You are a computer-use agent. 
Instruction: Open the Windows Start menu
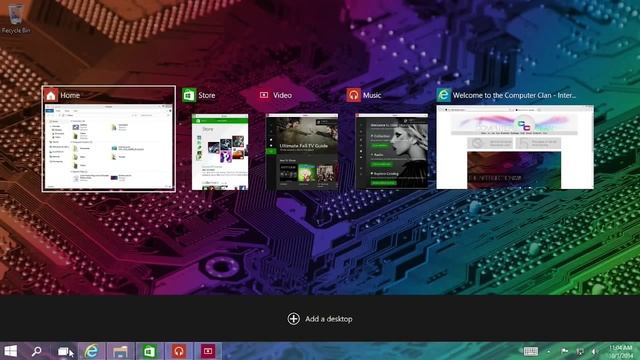coord(10,351)
